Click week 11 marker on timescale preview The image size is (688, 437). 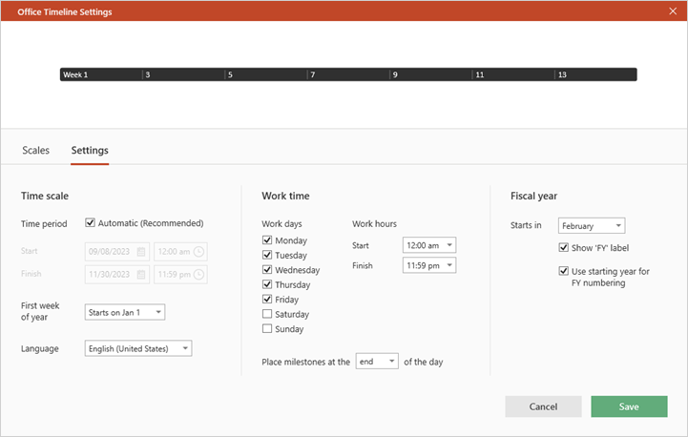coord(480,75)
